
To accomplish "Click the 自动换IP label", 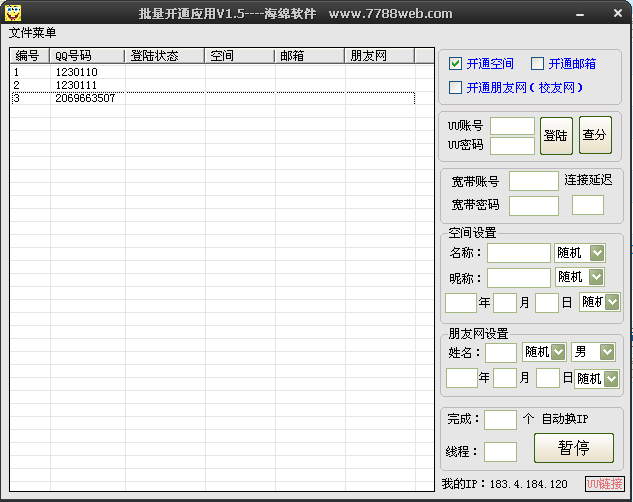I will pos(564,419).
